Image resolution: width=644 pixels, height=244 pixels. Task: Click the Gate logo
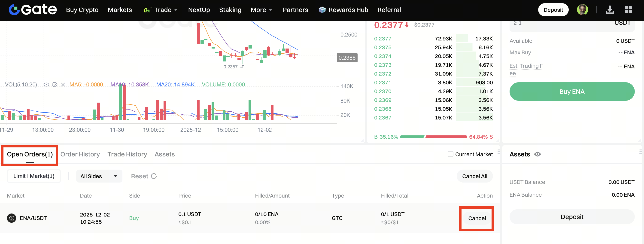point(33,10)
